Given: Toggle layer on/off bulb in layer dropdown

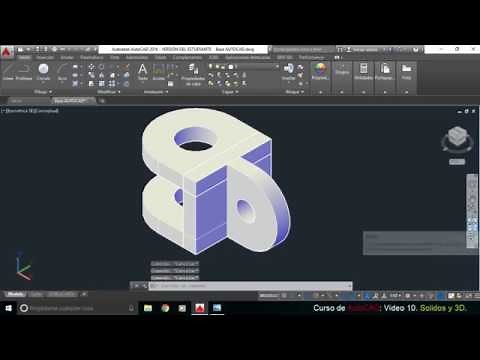Looking at the screenshot, I should point(211,67).
